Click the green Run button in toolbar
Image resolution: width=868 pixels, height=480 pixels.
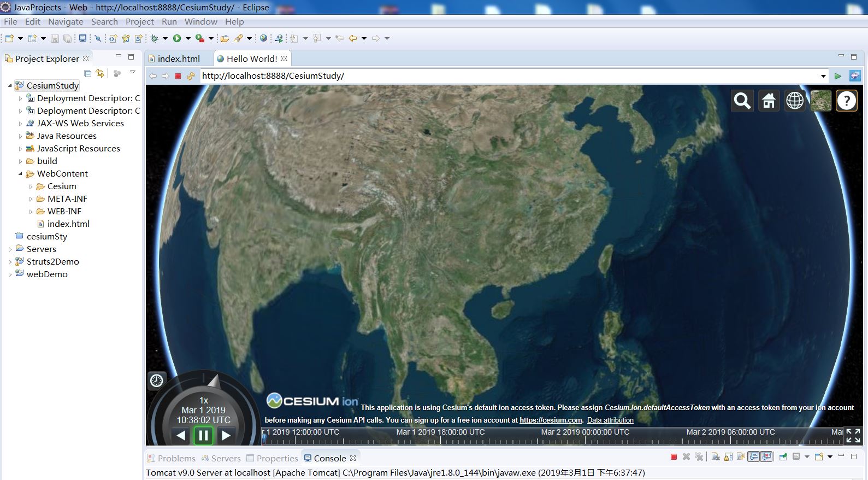pyautogui.click(x=177, y=38)
